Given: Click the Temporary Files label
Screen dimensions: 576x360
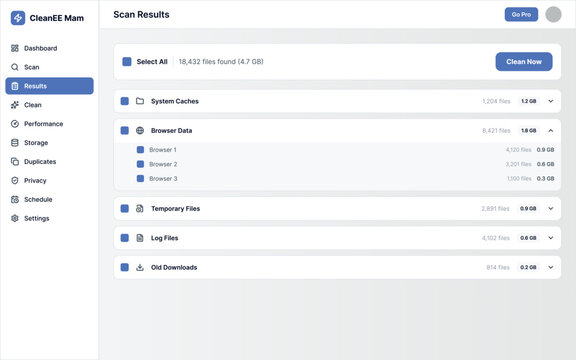Looking at the screenshot, I should click(176, 209).
